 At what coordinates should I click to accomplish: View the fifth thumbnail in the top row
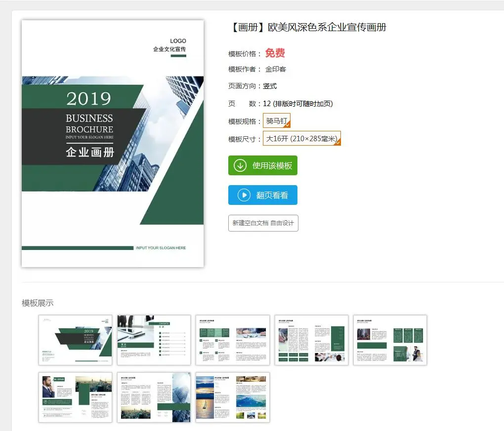pyautogui.click(x=390, y=340)
